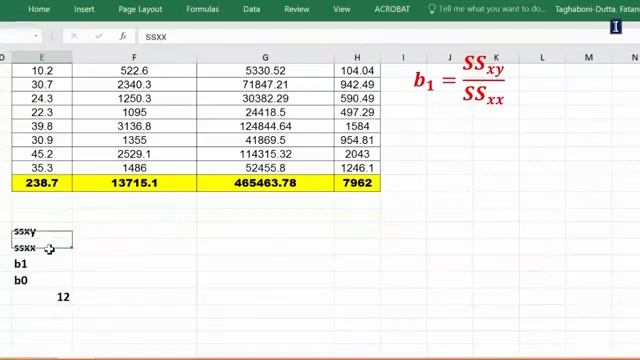Click cell with value 1250.3

click(134, 98)
